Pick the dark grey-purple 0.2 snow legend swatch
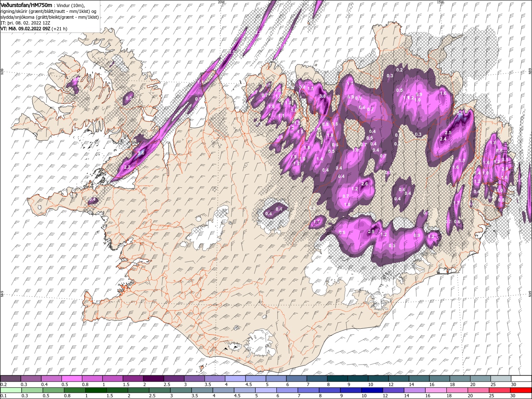532x399 pixels. 10,379
